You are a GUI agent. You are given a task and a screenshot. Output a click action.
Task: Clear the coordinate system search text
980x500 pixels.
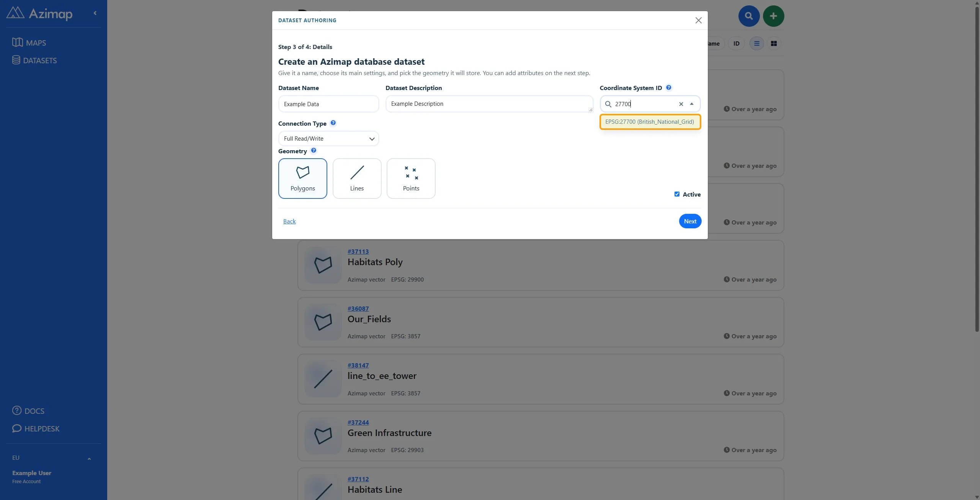click(681, 104)
